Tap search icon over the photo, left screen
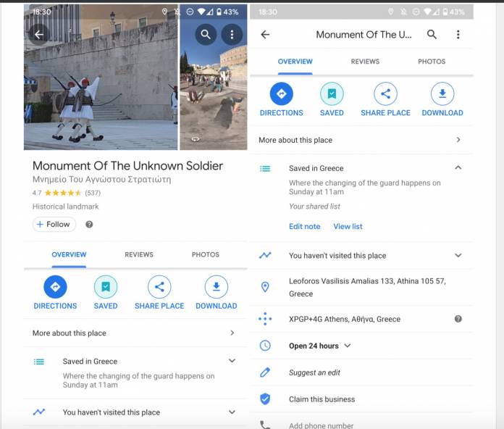The width and height of the screenshot is (504, 429). pyautogui.click(x=206, y=34)
